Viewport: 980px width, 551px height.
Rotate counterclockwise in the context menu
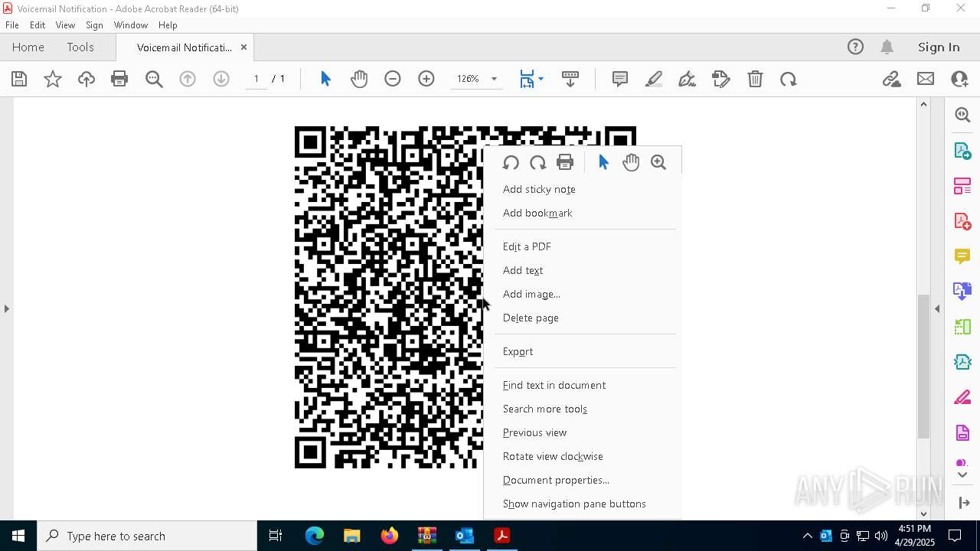(511, 162)
